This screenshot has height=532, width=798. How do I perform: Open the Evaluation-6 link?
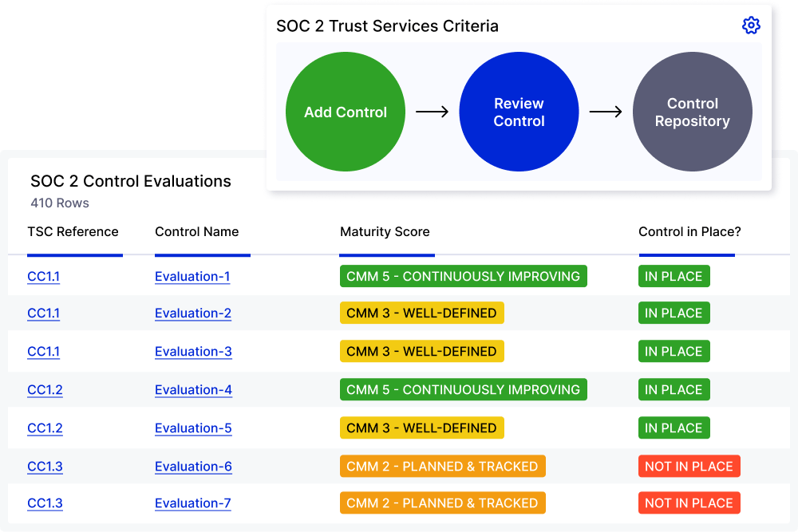pyautogui.click(x=193, y=467)
